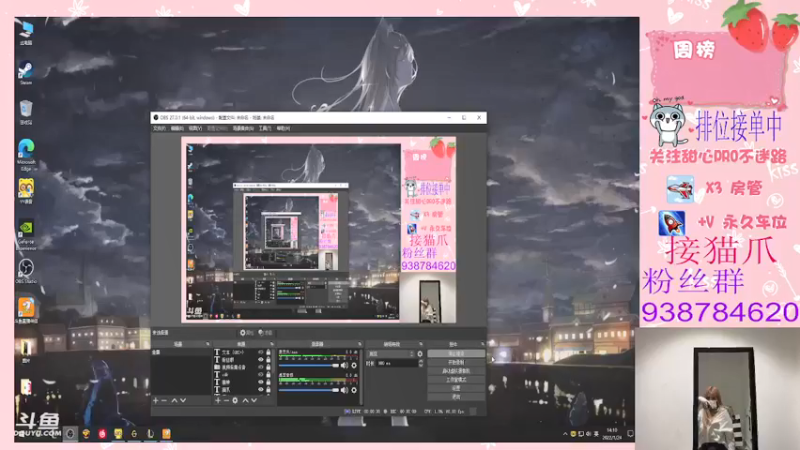
Task: Add a new scene with plus icon
Action: tap(155, 401)
